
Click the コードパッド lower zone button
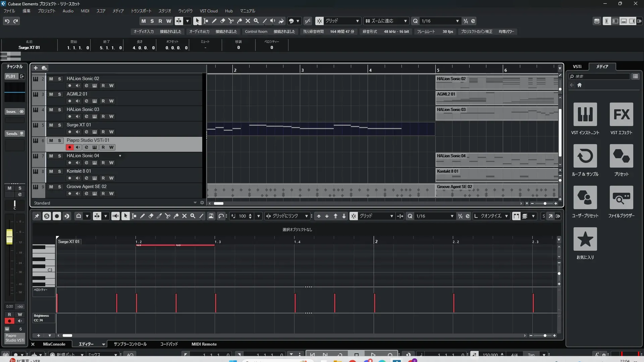pyautogui.click(x=169, y=344)
